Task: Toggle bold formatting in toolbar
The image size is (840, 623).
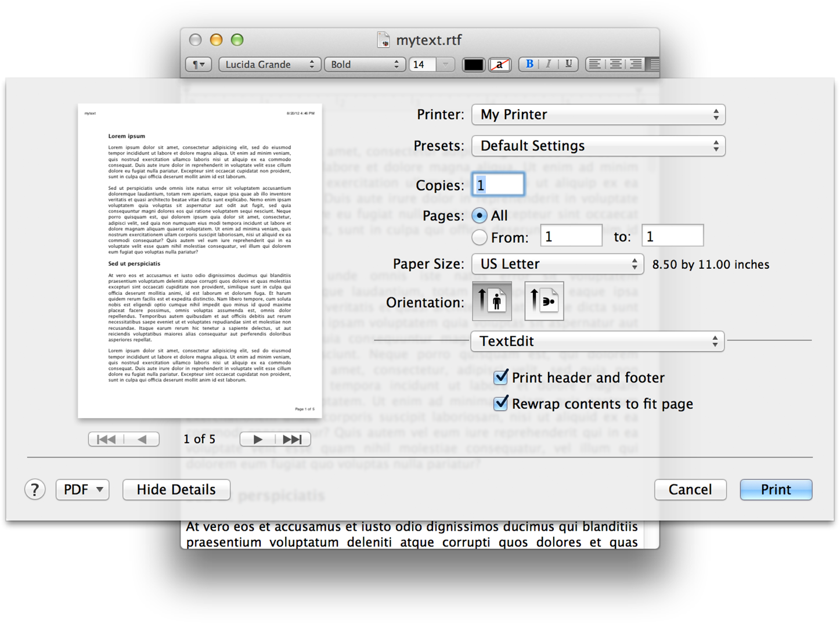Action: pos(529,64)
